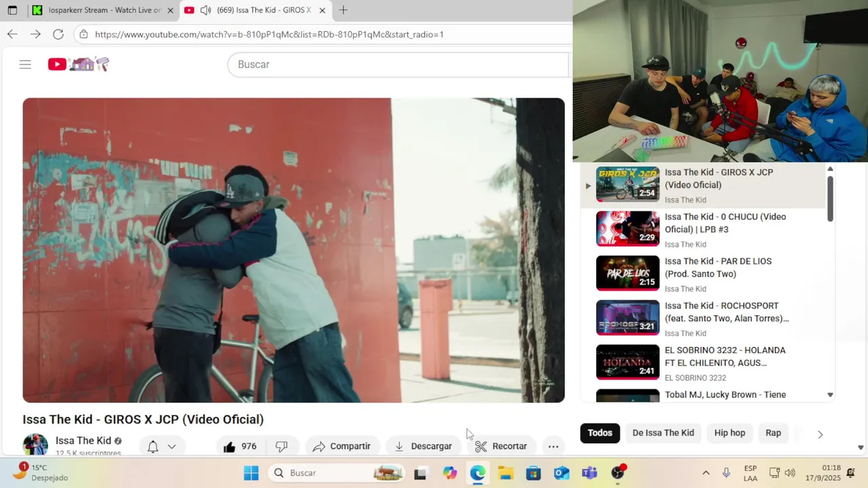Screen dimensions: 868x488
Task: Open network settings tray icon
Action: click(774, 473)
